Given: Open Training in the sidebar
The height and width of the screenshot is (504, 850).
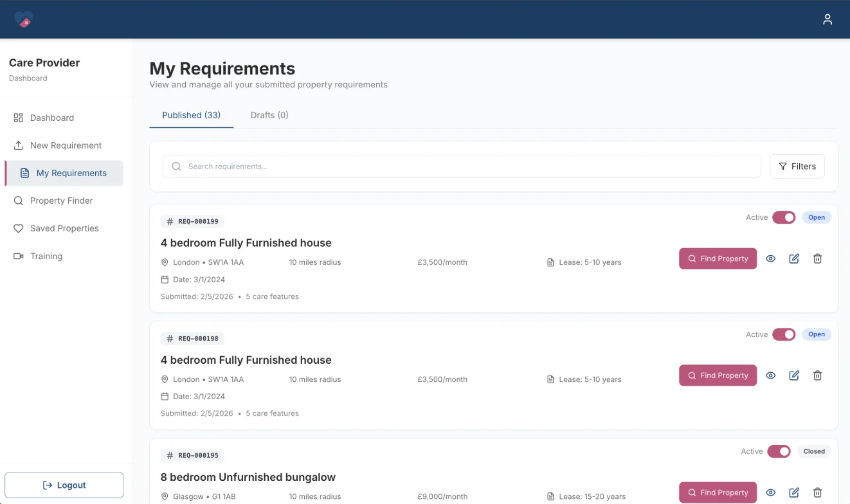Looking at the screenshot, I should pos(64,256).
